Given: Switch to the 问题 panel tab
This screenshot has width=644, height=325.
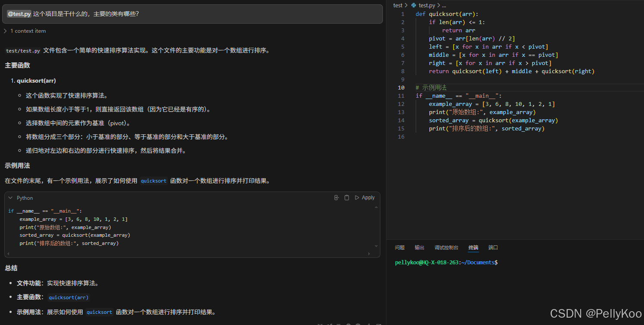Looking at the screenshot, I should click(x=400, y=248).
